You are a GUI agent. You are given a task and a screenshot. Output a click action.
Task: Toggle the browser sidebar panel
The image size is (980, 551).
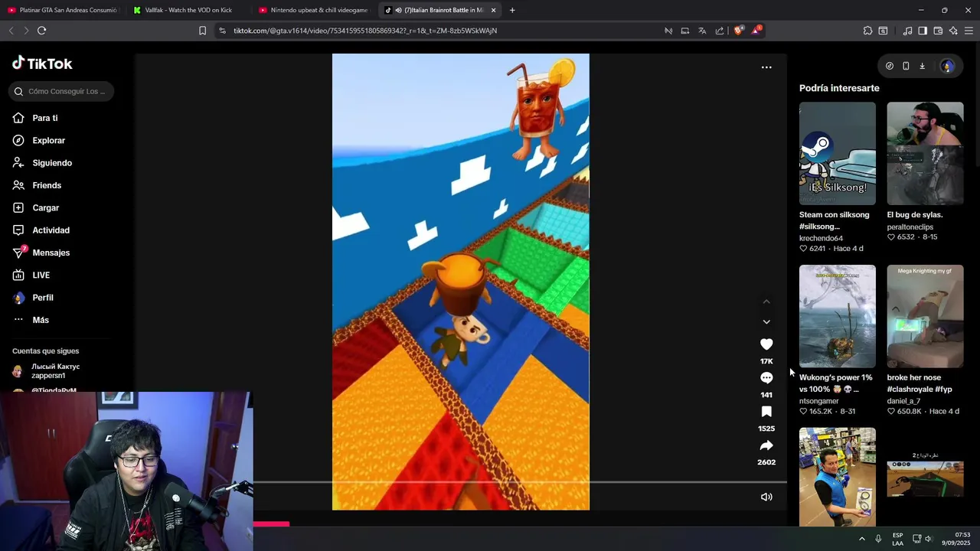click(923, 31)
